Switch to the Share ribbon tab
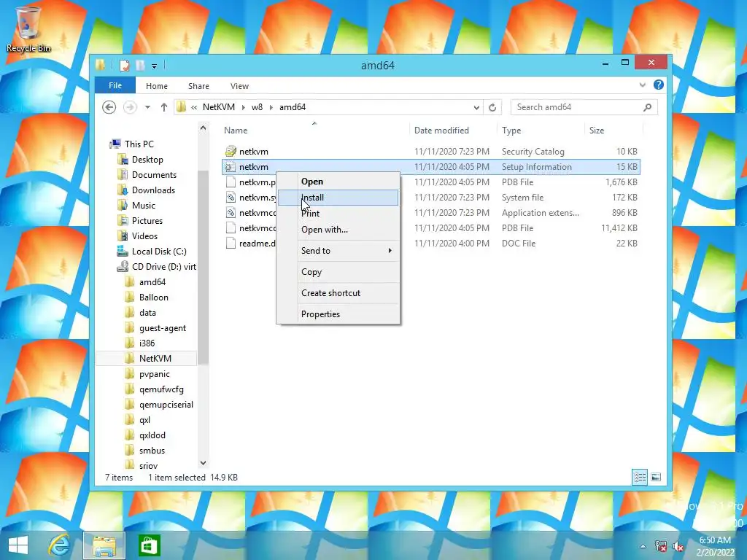This screenshot has width=747, height=560. pos(198,86)
